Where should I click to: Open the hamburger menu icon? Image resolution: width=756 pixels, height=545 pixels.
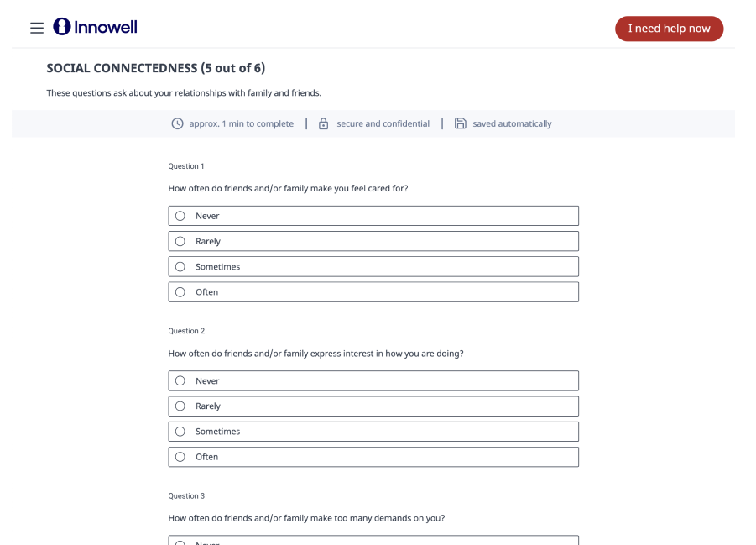coord(37,28)
